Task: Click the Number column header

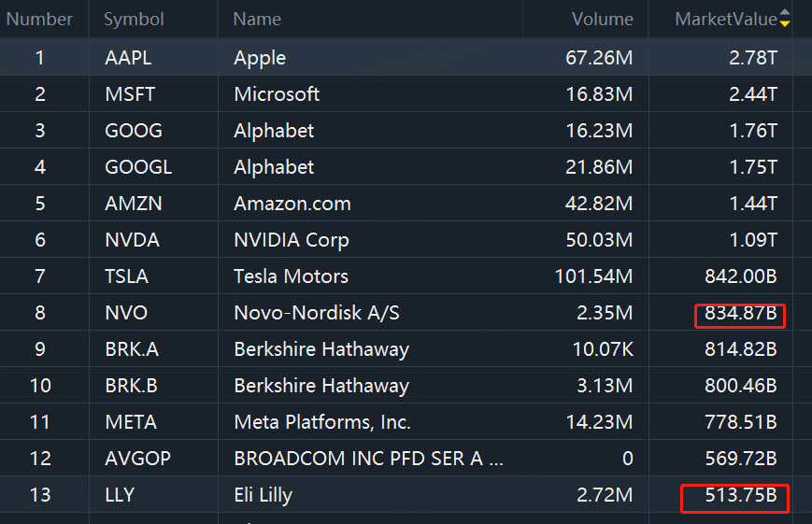Action: (39, 20)
